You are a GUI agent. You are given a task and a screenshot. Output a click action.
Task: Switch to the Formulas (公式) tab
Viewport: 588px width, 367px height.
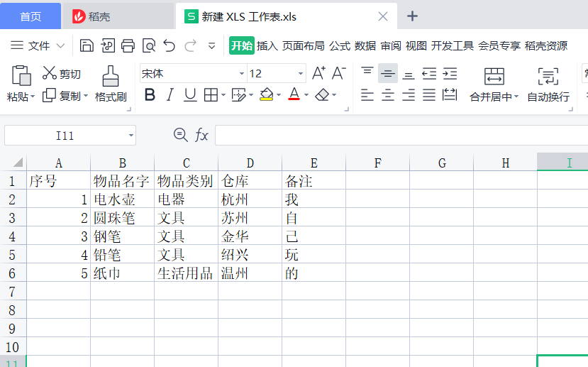[340, 45]
